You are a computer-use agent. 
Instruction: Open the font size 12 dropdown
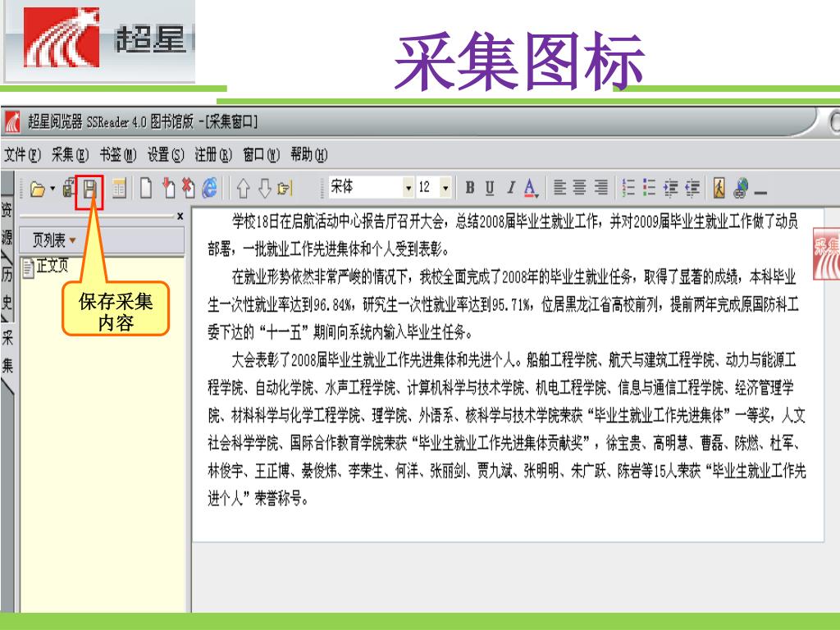(445, 188)
